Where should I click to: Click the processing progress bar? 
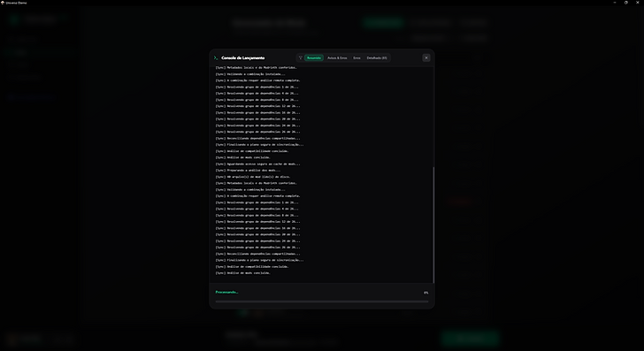click(x=322, y=301)
